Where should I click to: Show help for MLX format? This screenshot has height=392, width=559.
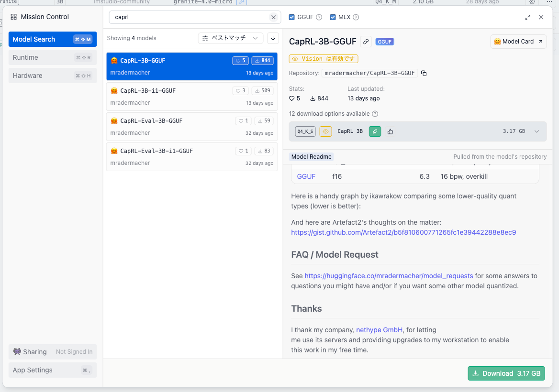[x=356, y=17]
